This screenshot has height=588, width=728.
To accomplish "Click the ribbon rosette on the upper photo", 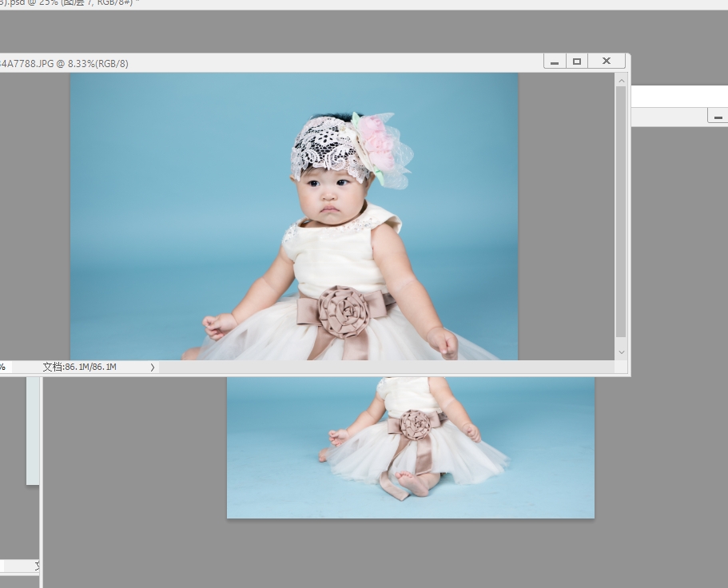I will (344, 310).
